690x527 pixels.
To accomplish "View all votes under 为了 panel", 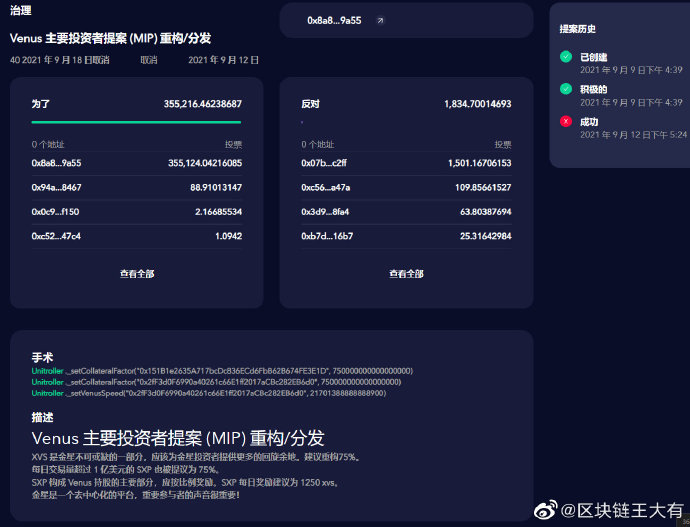I will tap(137, 274).
